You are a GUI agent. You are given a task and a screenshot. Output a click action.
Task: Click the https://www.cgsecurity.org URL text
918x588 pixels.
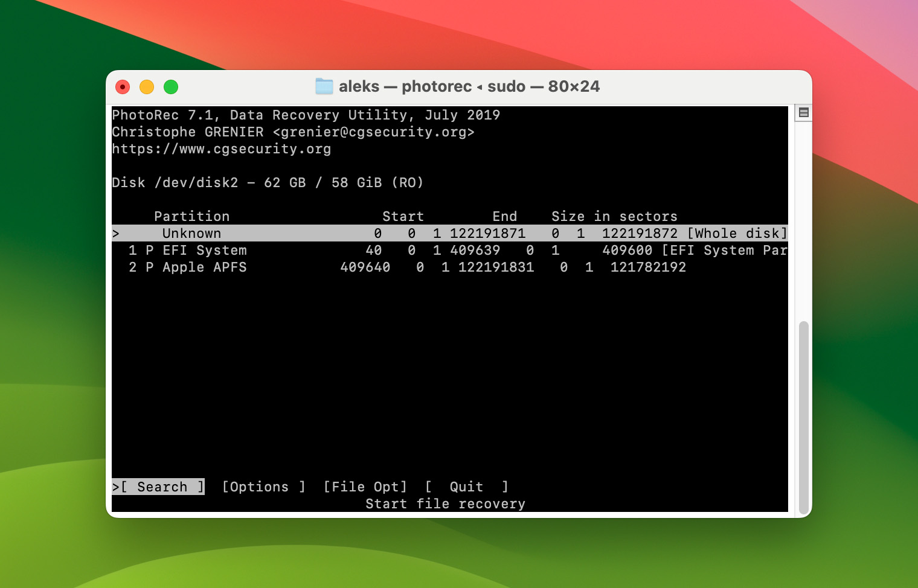tap(222, 149)
